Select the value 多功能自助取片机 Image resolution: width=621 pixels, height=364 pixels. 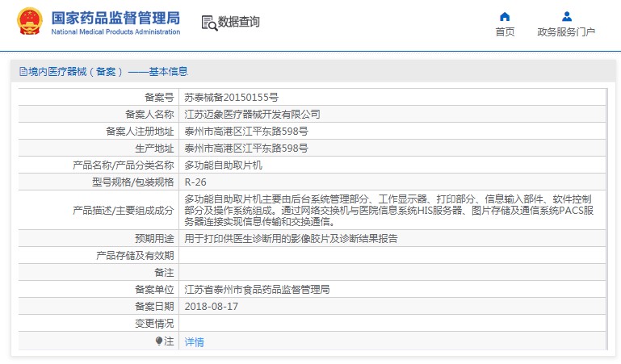[224, 165]
